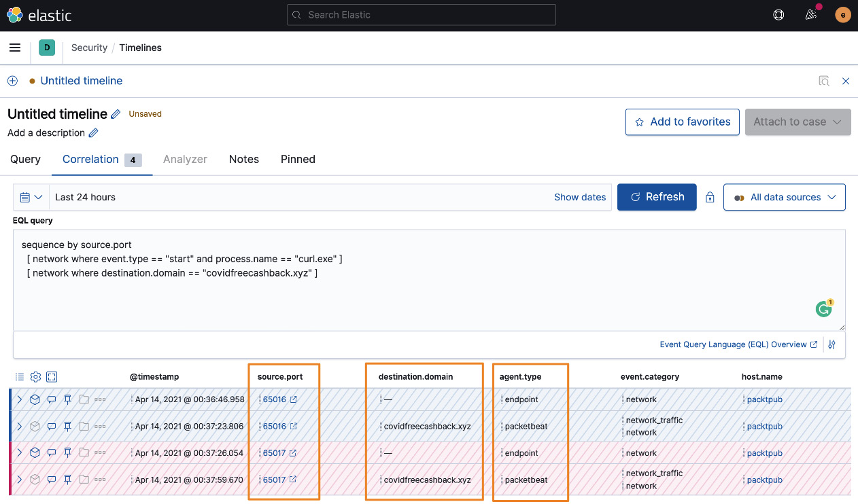This screenshot has width=858, height=504.
Task: Pin the event at 00:37:26.054
Action: (x=67, y=452)
